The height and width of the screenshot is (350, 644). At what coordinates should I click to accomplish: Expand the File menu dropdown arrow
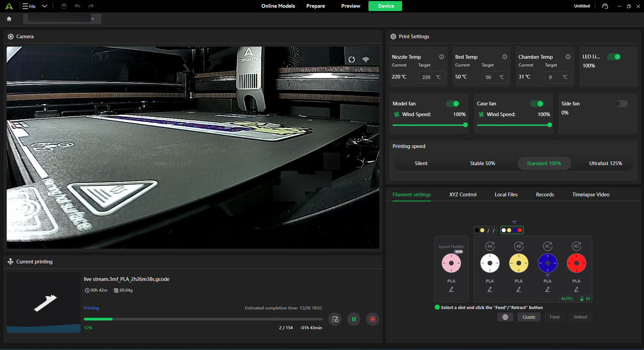[45, 6]
